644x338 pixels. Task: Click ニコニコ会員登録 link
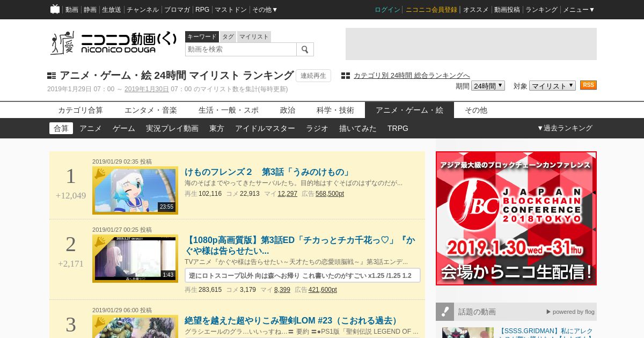pos(431,10)
